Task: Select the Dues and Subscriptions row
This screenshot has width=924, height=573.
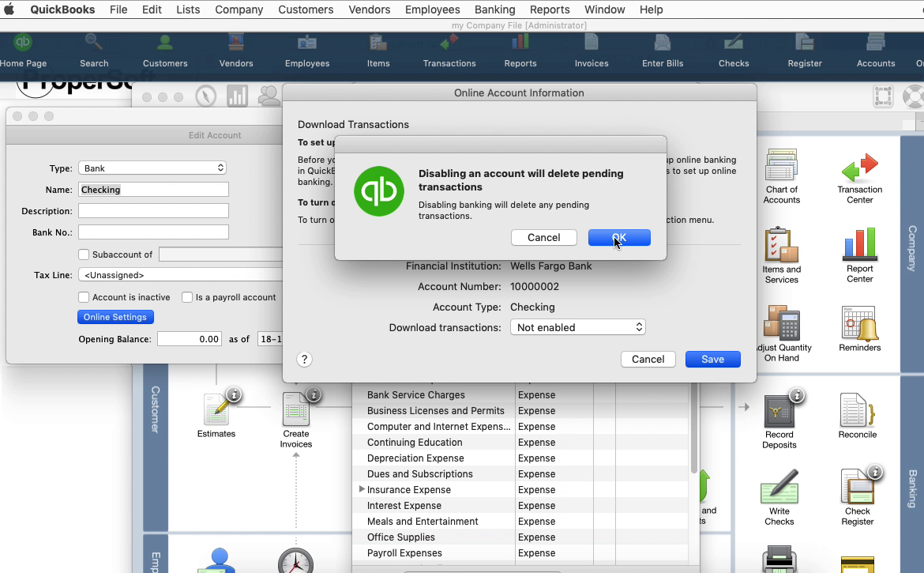Action: [520, 474]
